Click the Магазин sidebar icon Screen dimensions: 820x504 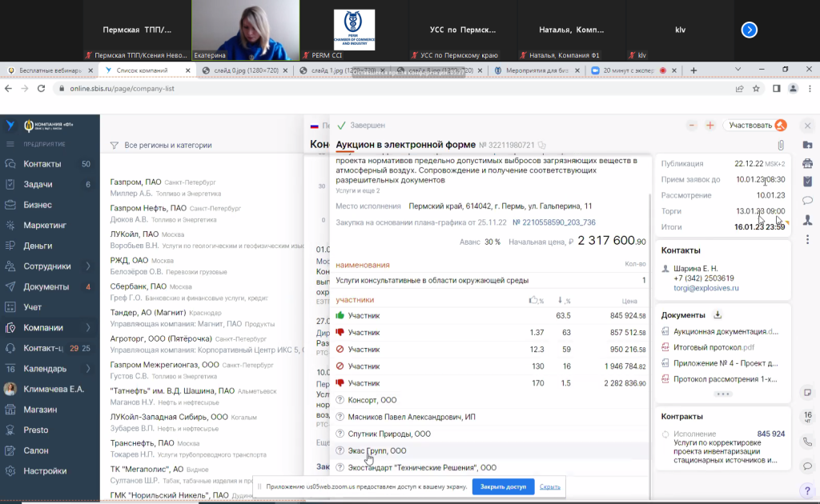point(10,410)
